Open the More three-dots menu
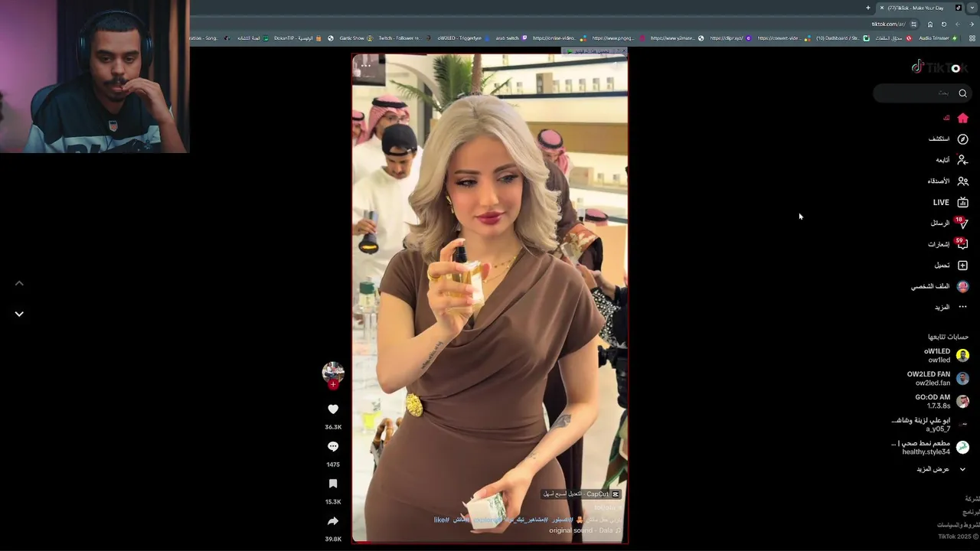 [x=962, y=307]
